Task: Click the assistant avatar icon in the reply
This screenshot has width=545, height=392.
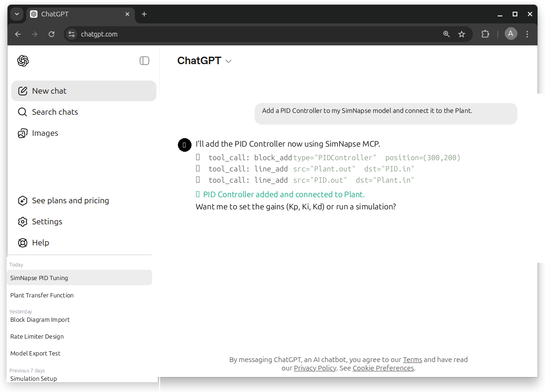Action: click(184, 145)
